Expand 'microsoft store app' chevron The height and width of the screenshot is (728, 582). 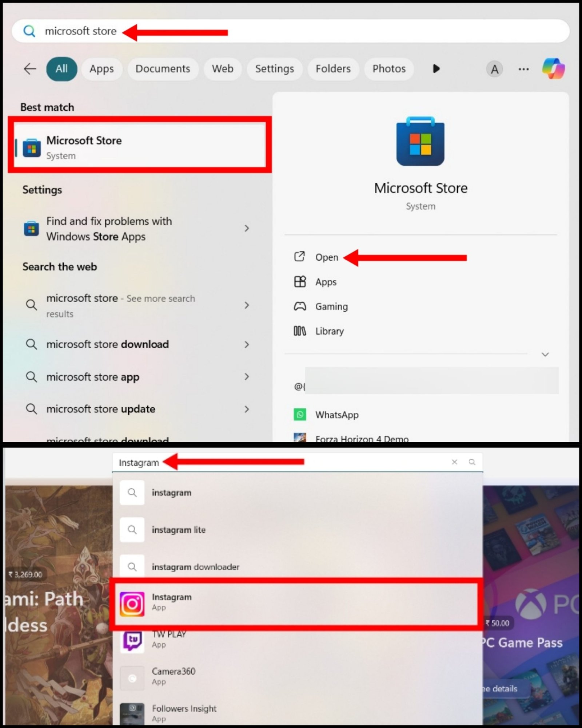[247, 376]
